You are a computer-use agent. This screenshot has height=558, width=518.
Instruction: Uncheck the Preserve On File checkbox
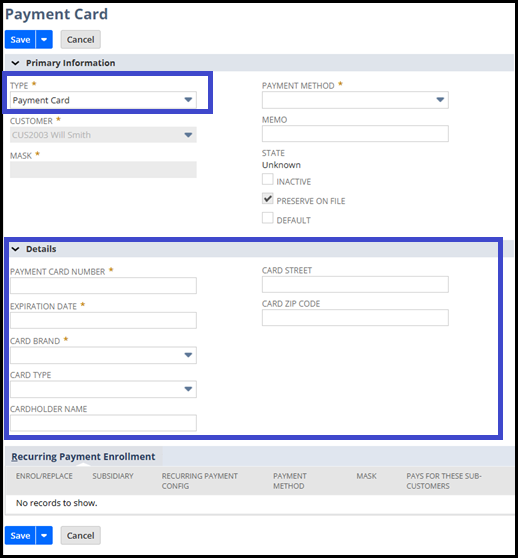[268, 199]
